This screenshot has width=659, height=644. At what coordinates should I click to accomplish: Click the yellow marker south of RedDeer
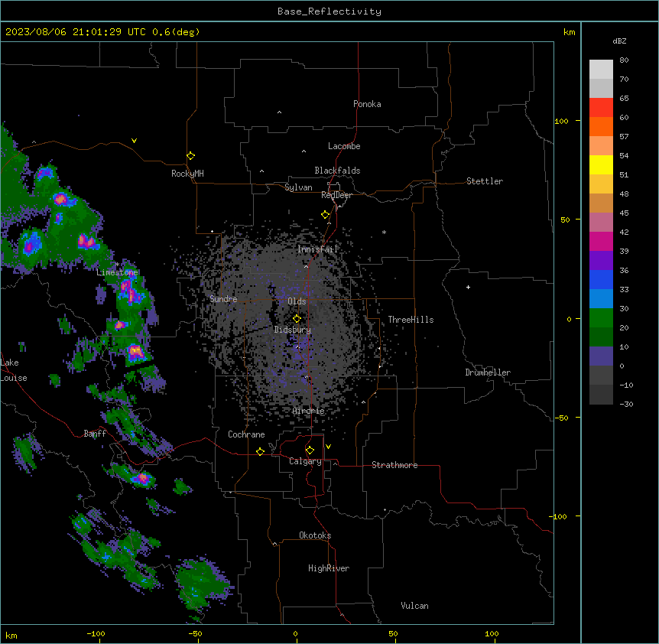tap(325, 215)
